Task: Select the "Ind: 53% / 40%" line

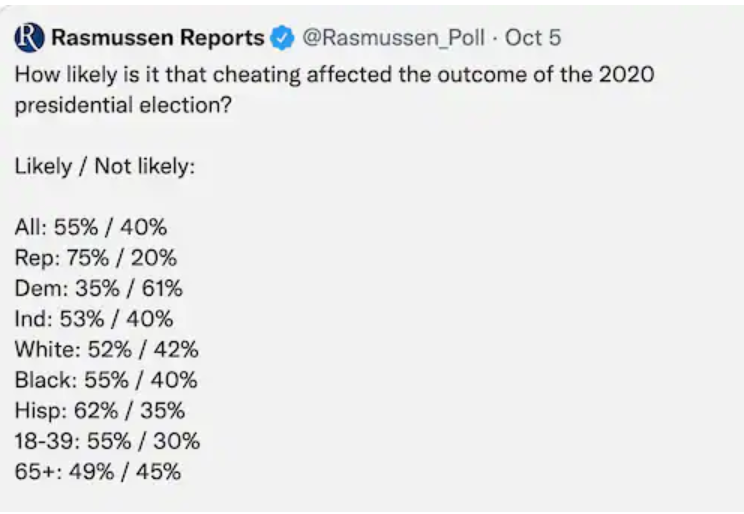Action: click(94, 319)
